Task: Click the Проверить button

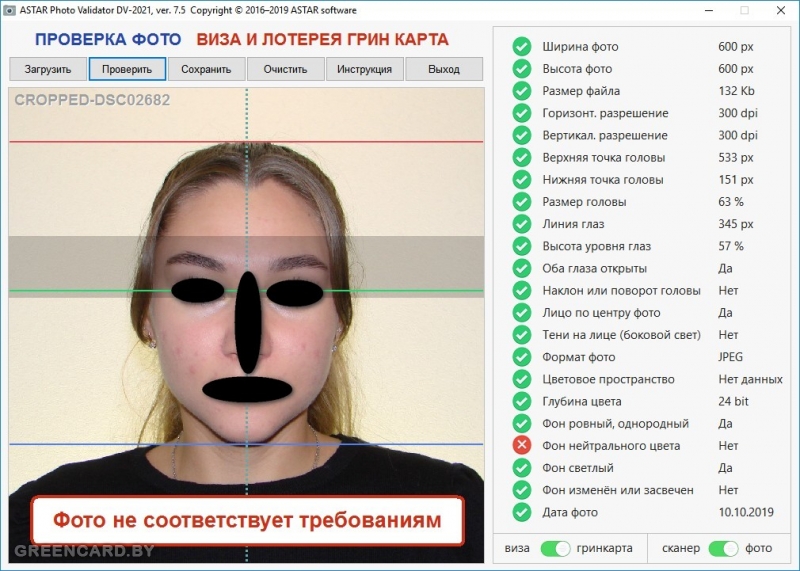Action: (x=127, y=69)
